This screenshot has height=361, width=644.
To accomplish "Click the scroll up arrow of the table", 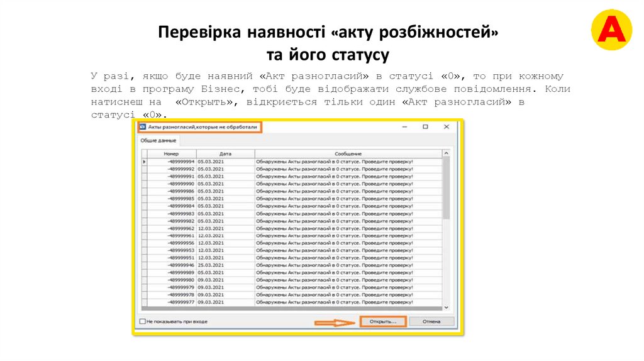I will click(x=446, y=153).
